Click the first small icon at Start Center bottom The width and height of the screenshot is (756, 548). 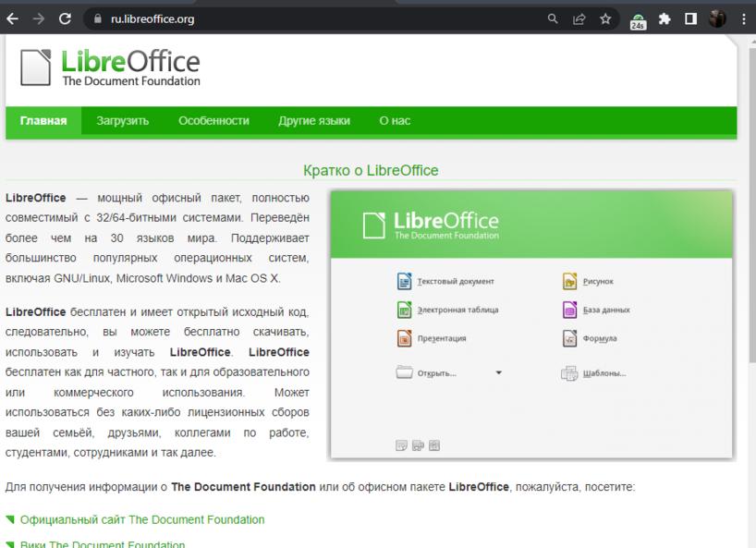click(401, 445)
